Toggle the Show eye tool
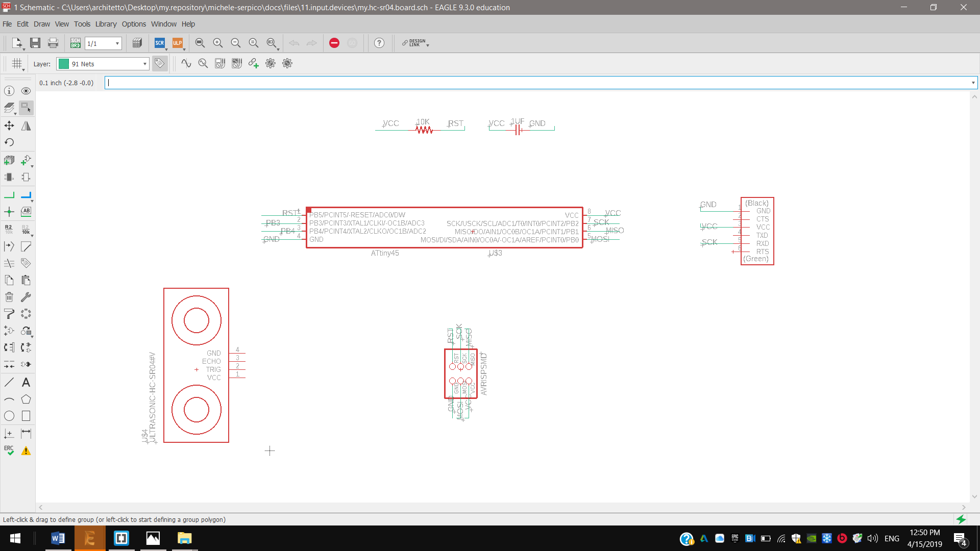980x551 pixels. 26,91
